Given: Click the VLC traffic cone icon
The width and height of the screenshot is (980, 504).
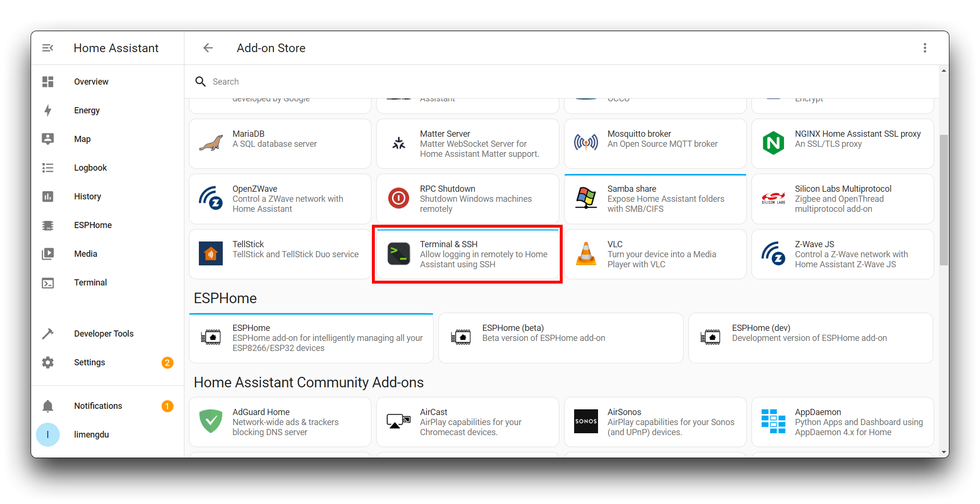Looking at the screenshot, I should click(586, 253).
